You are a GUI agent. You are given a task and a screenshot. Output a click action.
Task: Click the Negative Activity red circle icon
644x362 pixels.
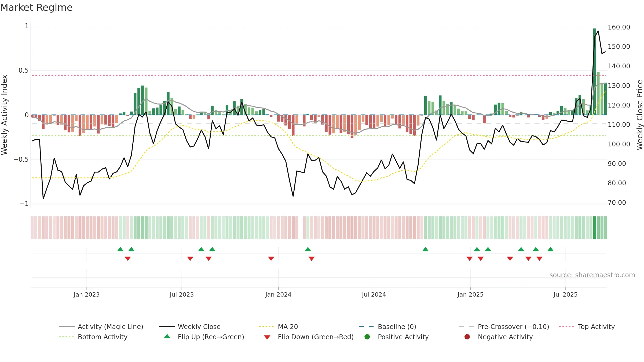pyautogui.click(x=467, y=337)
